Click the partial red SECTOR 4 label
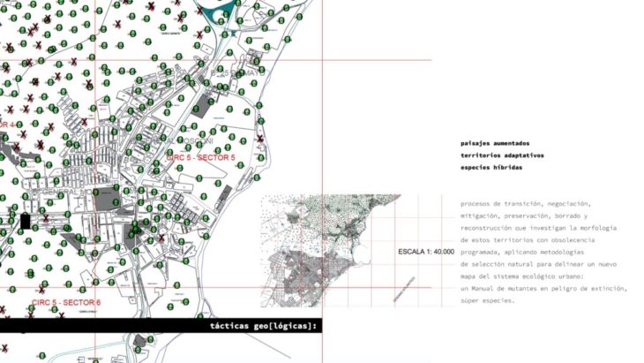Viewport: 644px width, 363px height. [7, 125]
